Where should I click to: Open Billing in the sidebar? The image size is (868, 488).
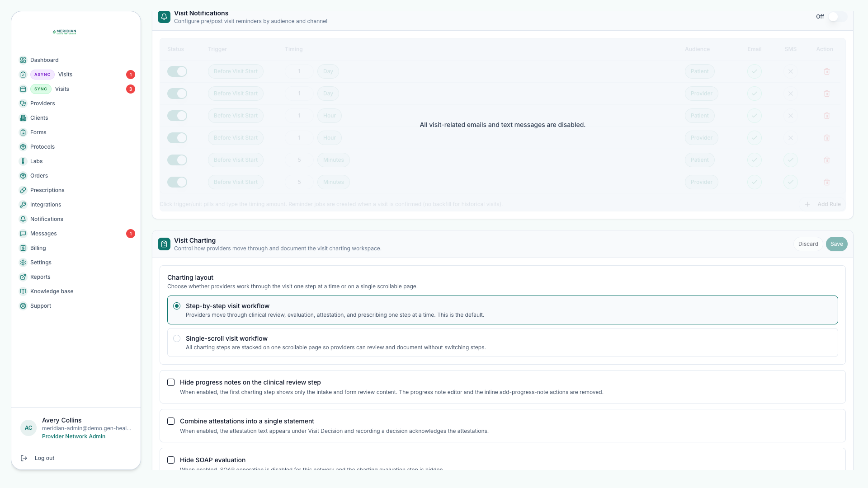[x=38, y=248]
